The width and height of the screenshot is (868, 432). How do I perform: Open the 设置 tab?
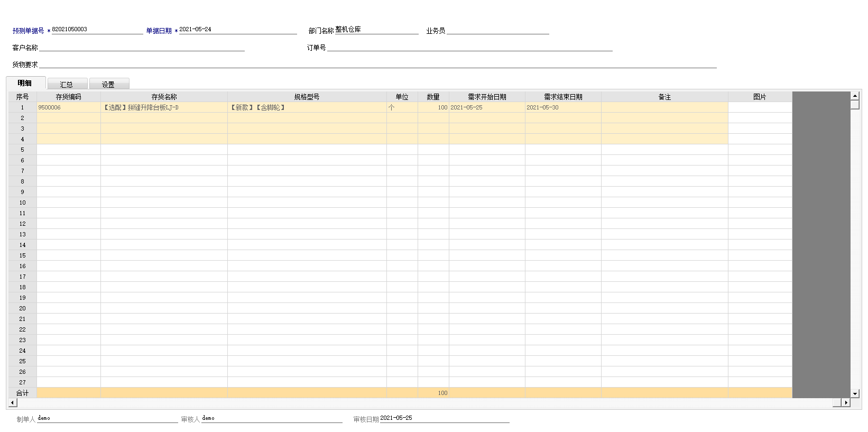tap(109, 84)
